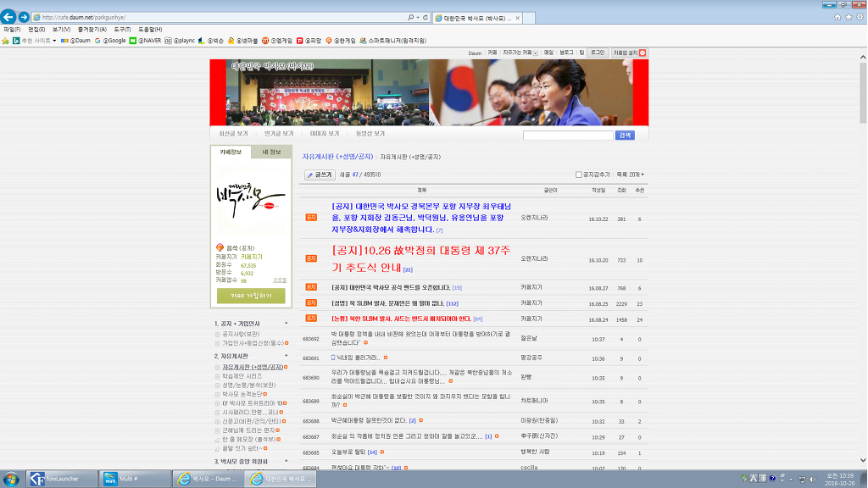868x488 pixels.
Task: Collapse the '2. 자유게시판' sidebar section
Action: pos(286,357)
